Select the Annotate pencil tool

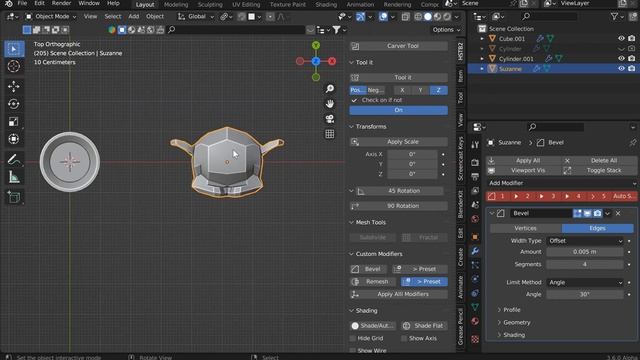(x=14, y=160)
